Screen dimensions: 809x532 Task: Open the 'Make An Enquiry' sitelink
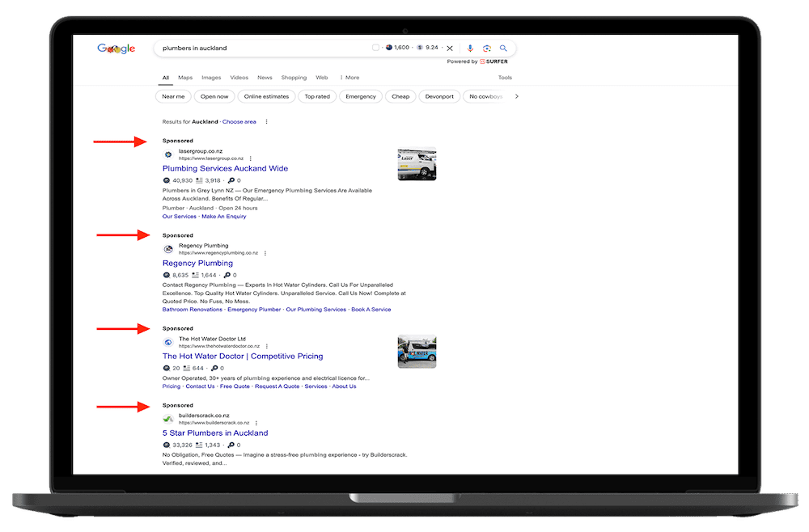point(224,217)
